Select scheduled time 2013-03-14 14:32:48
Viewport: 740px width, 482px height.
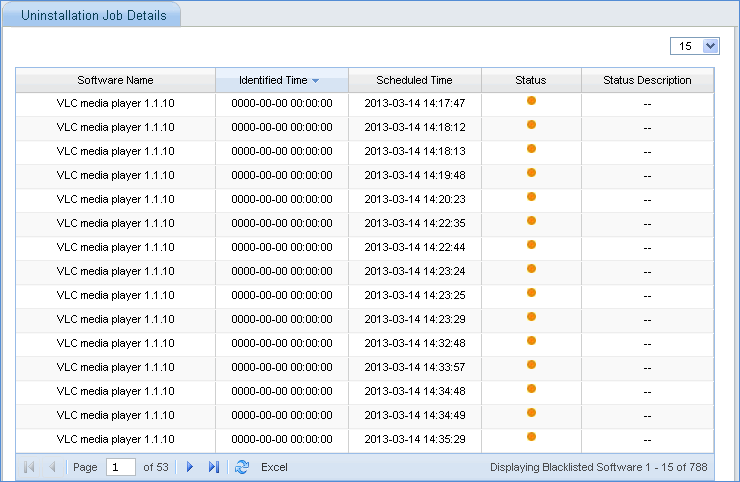[x=415, y=343]
